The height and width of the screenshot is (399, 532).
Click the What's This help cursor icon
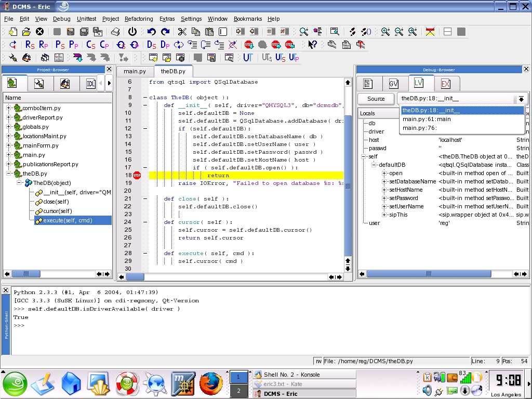pyautogui.click(x=312, y=45)
